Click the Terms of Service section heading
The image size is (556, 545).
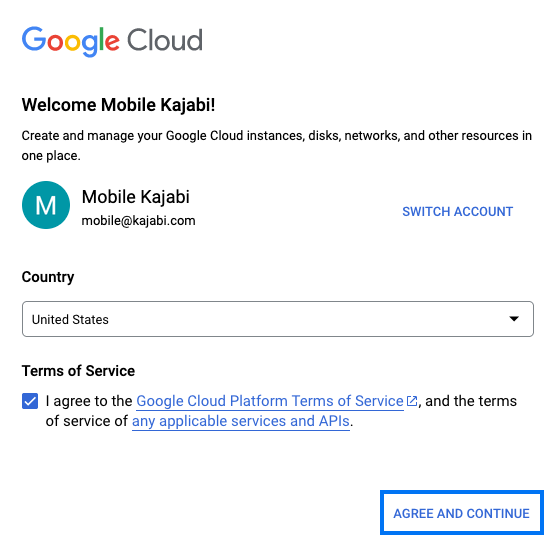[x=78, y=371]
